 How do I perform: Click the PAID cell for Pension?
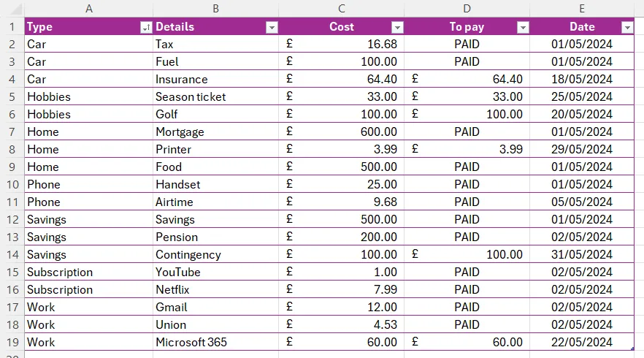pos(467,237)
